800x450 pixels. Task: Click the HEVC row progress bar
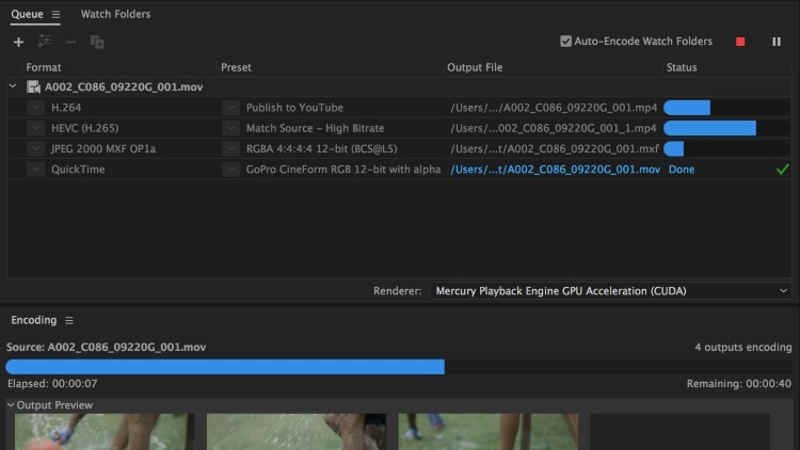tap(727, 128)
